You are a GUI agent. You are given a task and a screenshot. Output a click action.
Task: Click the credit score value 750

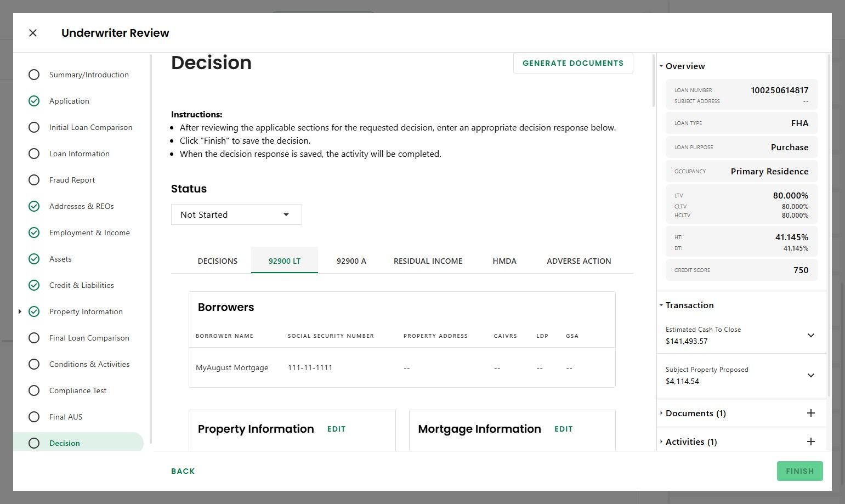pos(801,270)
